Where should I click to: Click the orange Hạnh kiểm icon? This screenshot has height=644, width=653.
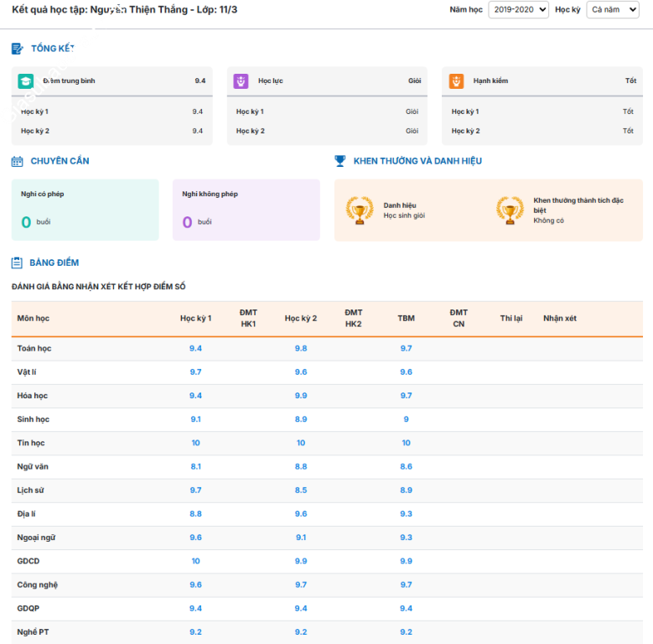[x=456, y=81]
